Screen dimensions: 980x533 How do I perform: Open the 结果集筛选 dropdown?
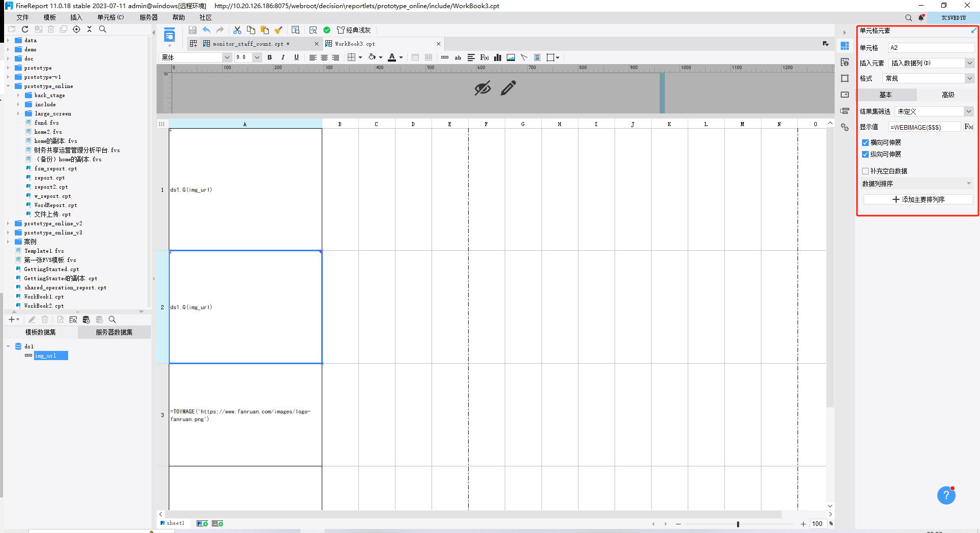(934, 111)
